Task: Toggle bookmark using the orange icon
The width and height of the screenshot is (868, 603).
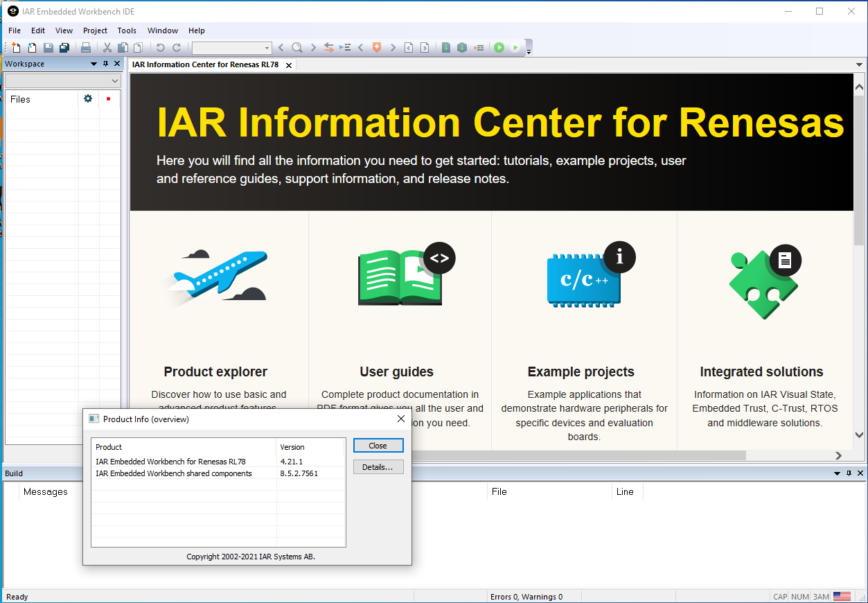Action: pos(377,47)
